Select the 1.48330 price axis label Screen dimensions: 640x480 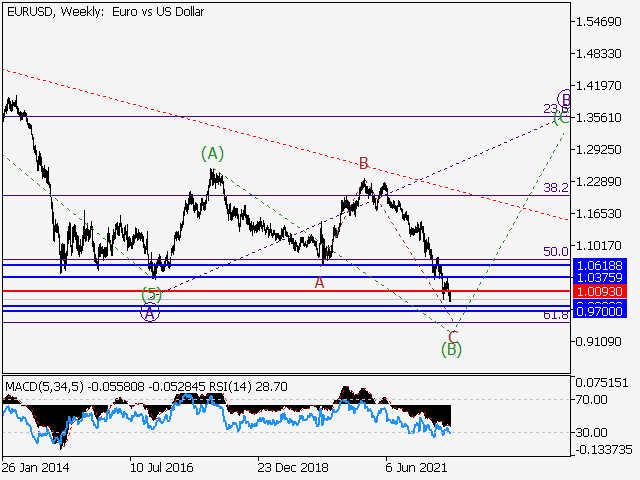[x=598, y=53]
